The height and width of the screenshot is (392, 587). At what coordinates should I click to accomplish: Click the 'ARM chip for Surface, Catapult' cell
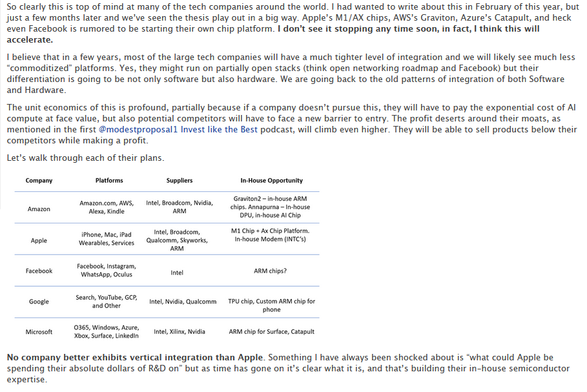pos(272,331)
